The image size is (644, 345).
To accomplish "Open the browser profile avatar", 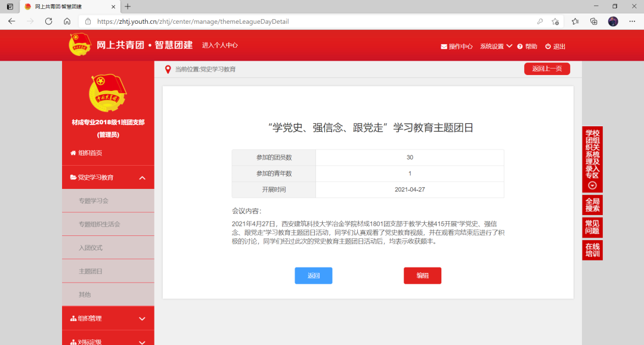I will click(613, 21).
